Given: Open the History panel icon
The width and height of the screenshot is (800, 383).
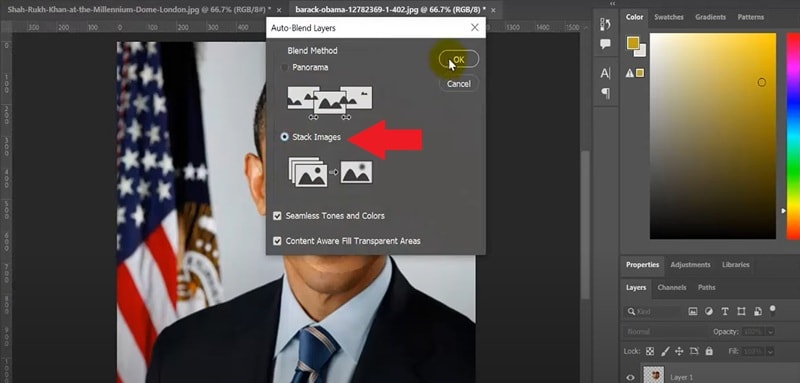Looking at the screenshot, I should click(x=606, y=24).
